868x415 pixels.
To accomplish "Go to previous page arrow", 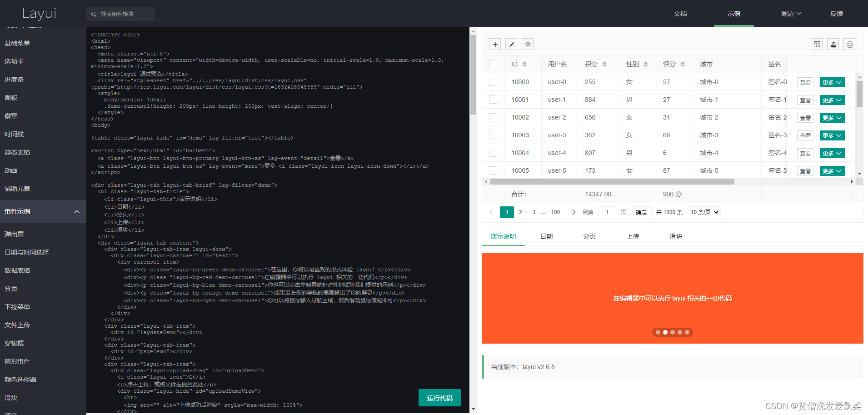I will click(x=491, y=212).
